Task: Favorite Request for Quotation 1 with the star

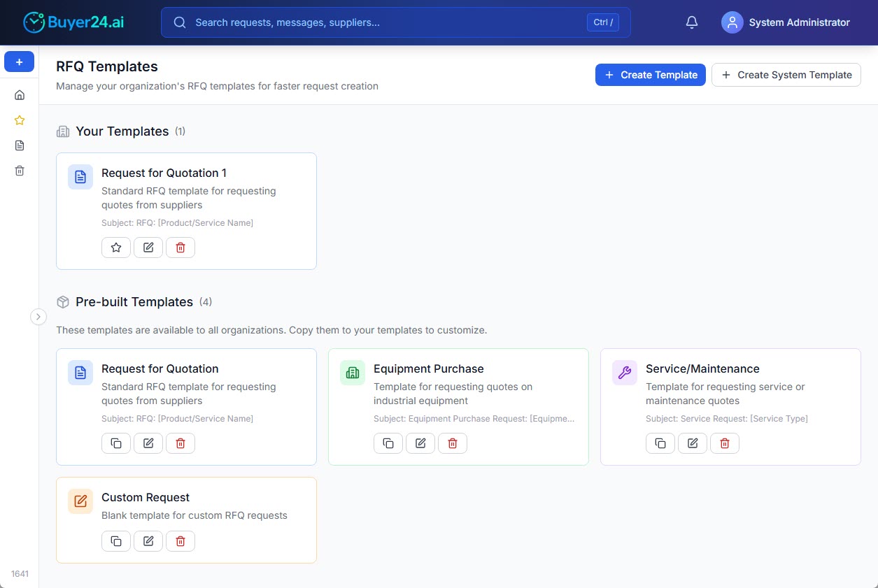Action: 116,247
